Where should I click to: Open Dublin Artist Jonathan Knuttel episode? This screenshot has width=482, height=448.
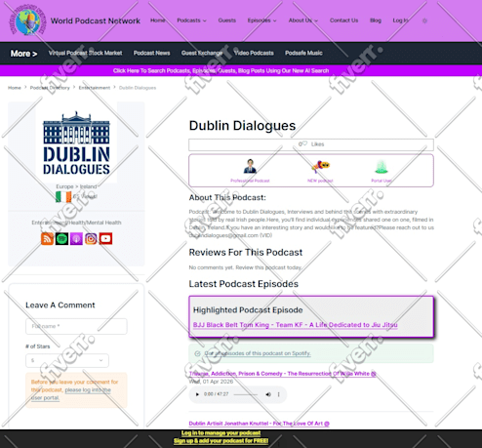(x=260, y=424)
